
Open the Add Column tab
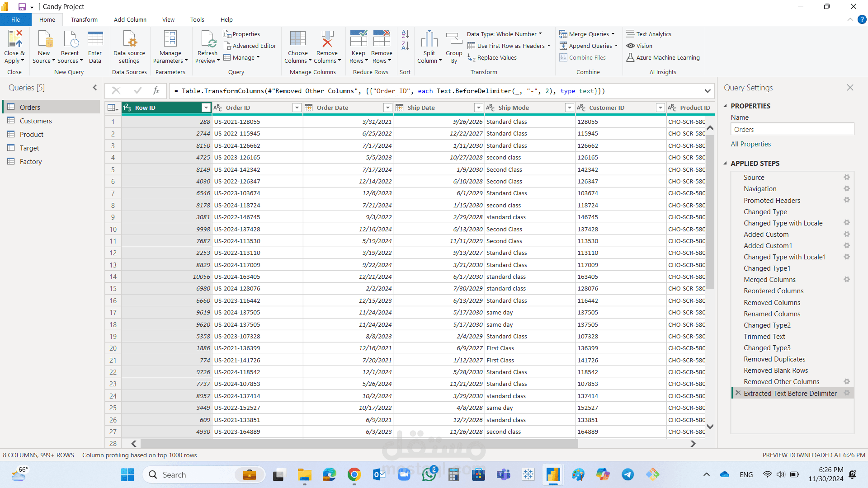[130, 19]
